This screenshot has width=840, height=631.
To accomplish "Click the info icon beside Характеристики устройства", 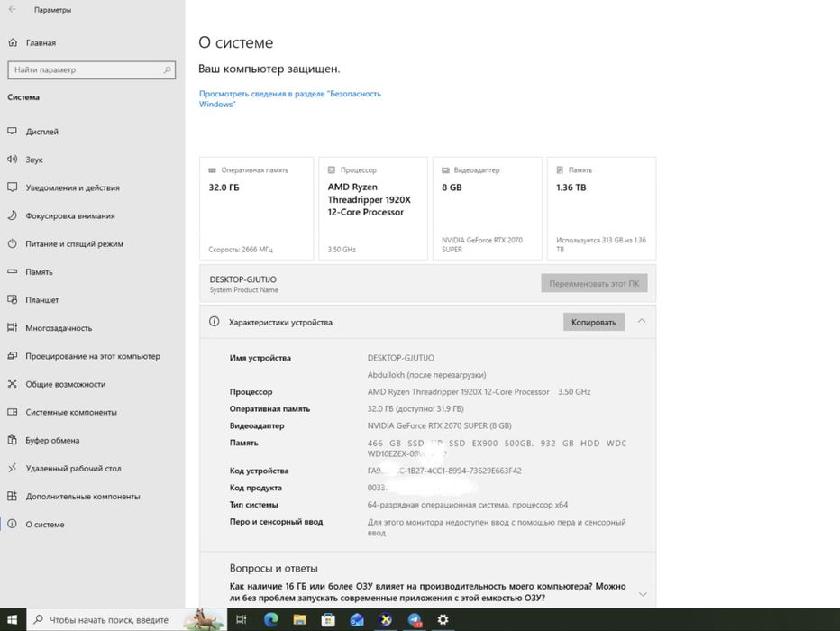I will 214,322.
